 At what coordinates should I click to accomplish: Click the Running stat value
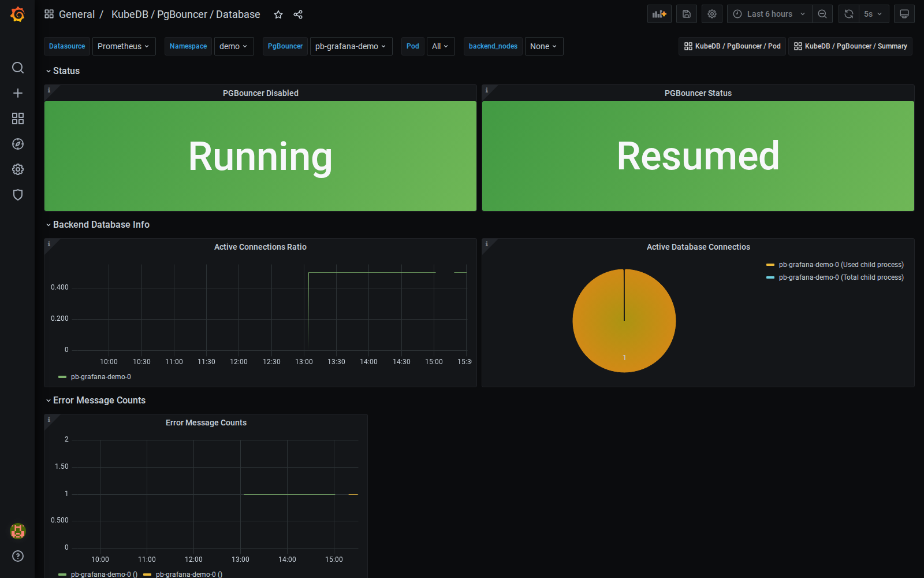pyautogui.click(x=260, y=156)
